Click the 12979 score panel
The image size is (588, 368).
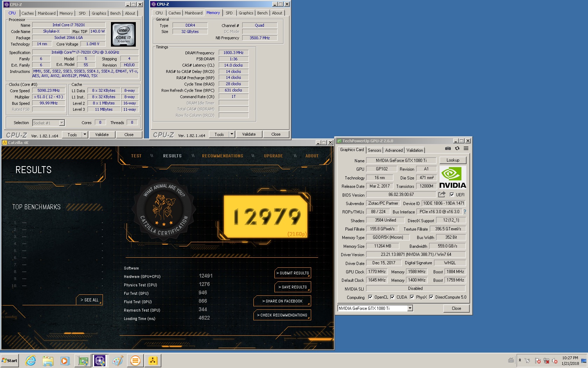coord(266,217)
